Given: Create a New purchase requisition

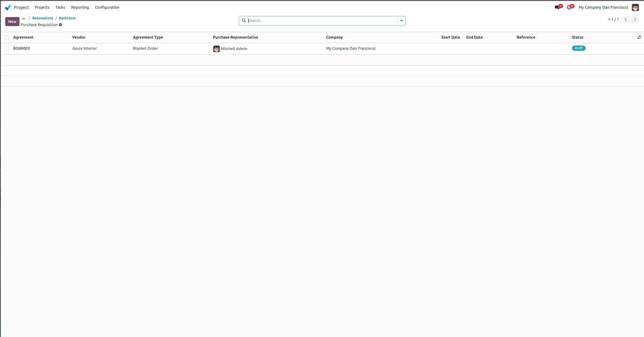Looking at the screenshot, I should point(12,22).
